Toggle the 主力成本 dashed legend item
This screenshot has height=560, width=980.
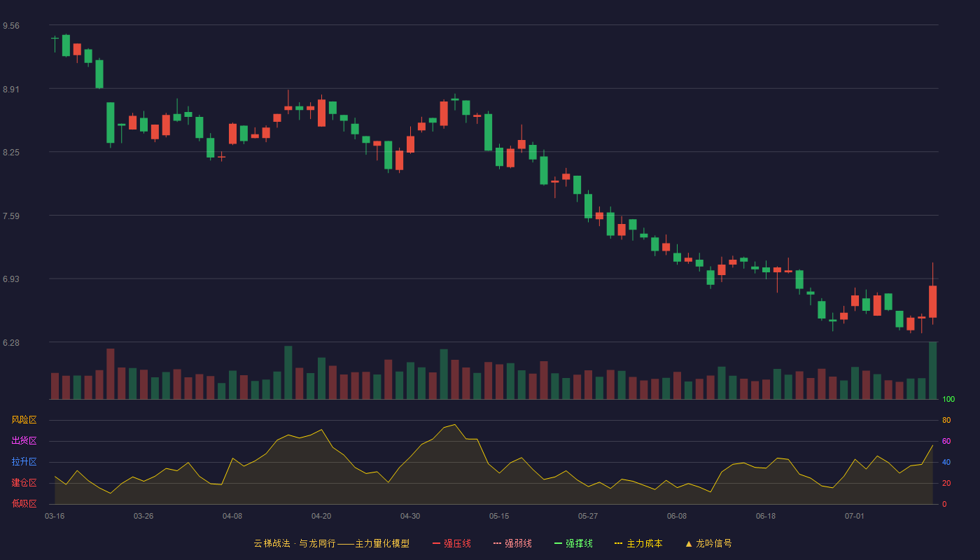coord(638,543)
